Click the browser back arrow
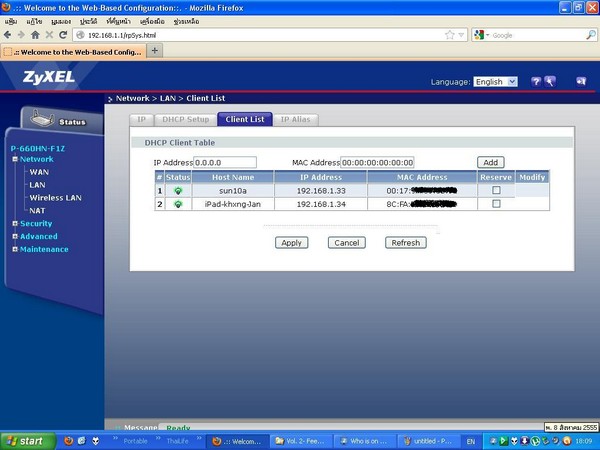 point(9,34)
